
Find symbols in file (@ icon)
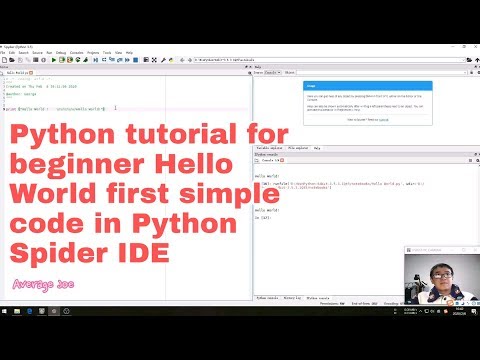pos(43,60)
